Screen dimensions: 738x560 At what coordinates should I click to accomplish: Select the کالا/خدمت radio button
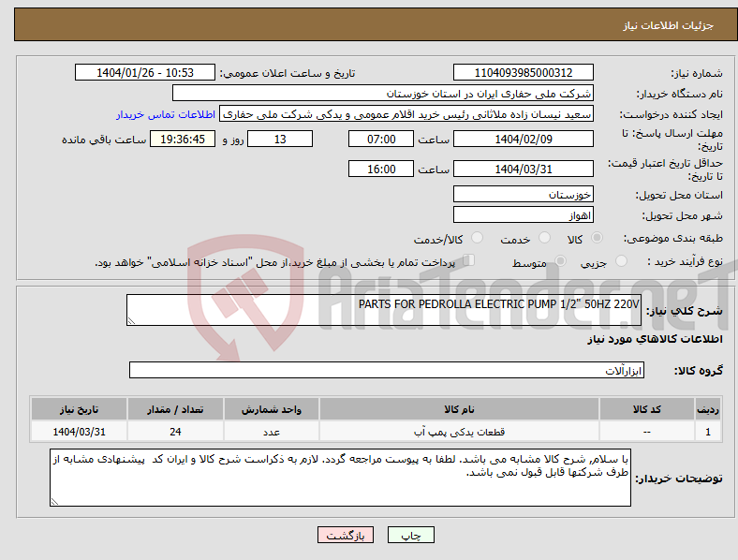point(478,238)
